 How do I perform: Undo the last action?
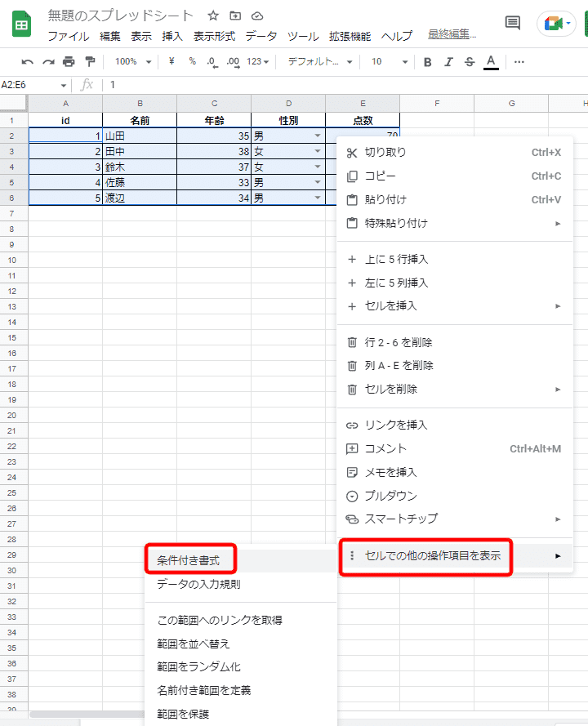(27, 61)
